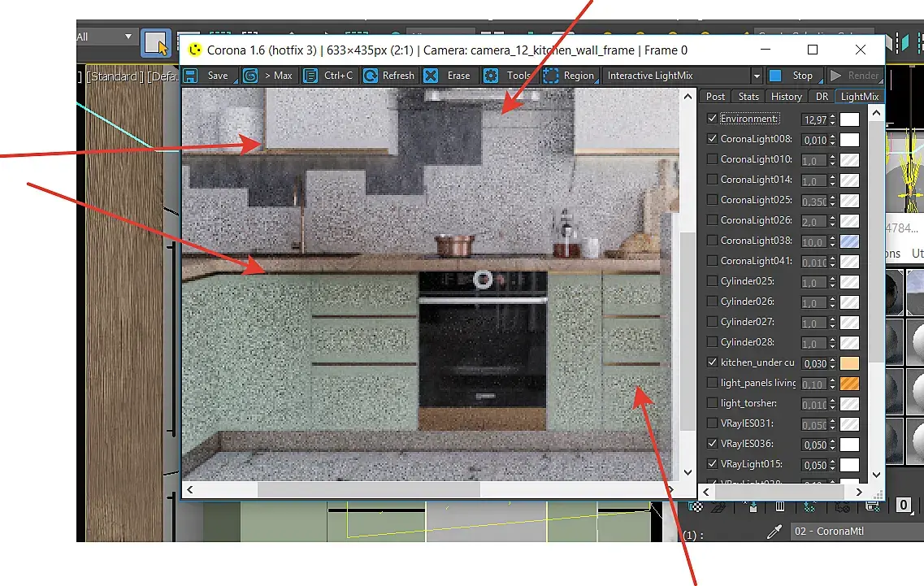Image resolution: width=924 pixels, height=586 pixels.
Task: Uncheck VRayLight015 light
Action: (712, 464)
